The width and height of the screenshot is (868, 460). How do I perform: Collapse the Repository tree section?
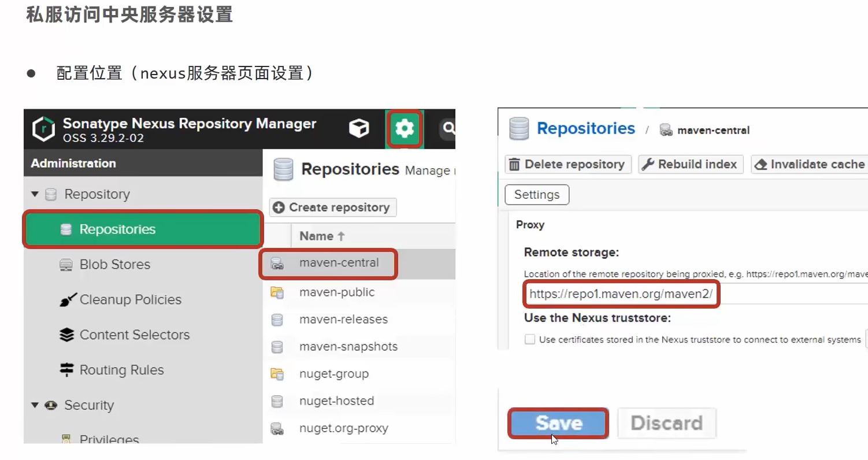35,195
